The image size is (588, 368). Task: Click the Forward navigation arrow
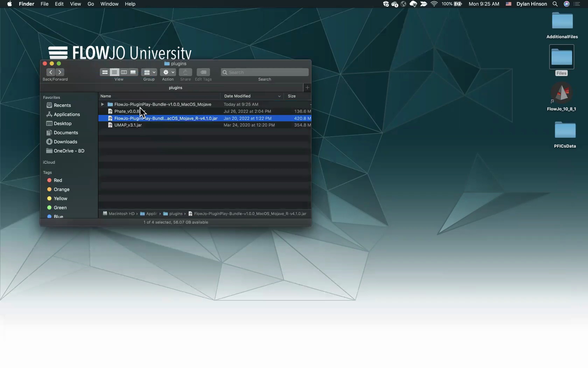(x=60, y=72)
